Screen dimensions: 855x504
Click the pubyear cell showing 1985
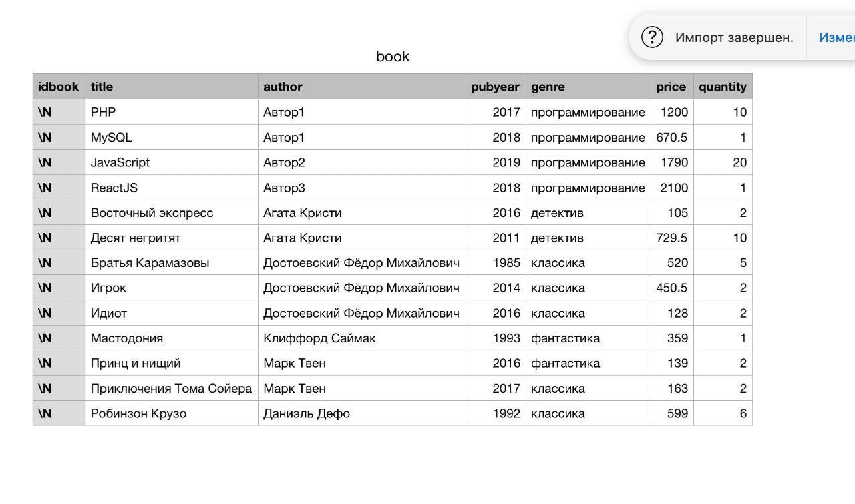pyautogui.click(x=496, y=263)
